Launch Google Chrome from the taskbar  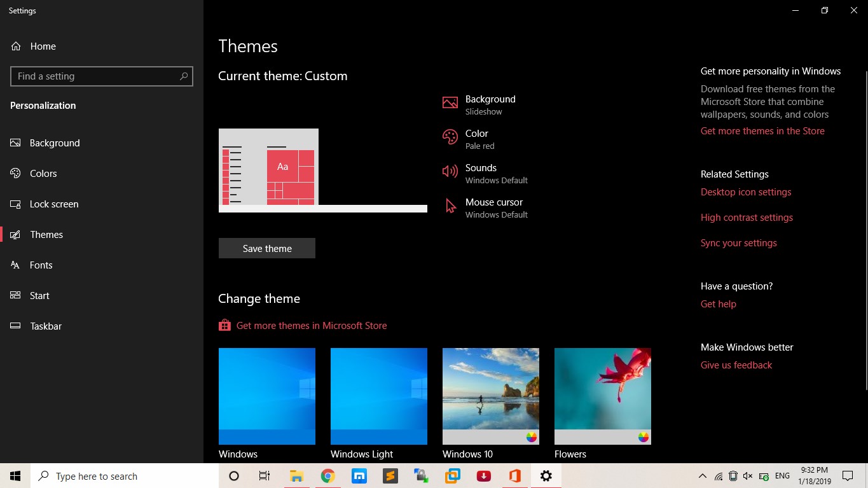[x=327, y=475]
